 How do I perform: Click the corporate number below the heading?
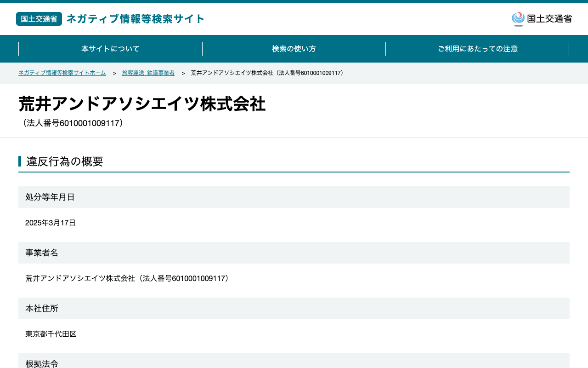coord(73,123)
